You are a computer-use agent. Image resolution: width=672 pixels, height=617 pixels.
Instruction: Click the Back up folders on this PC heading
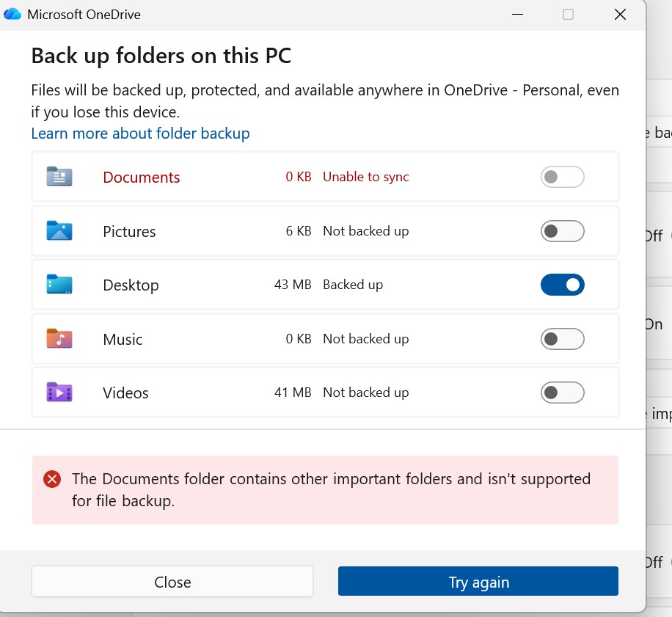(161, 56)
